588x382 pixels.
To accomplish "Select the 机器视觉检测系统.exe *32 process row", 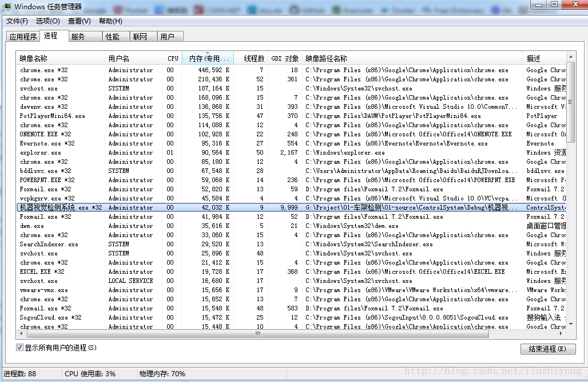I will [x=291, y=207].
